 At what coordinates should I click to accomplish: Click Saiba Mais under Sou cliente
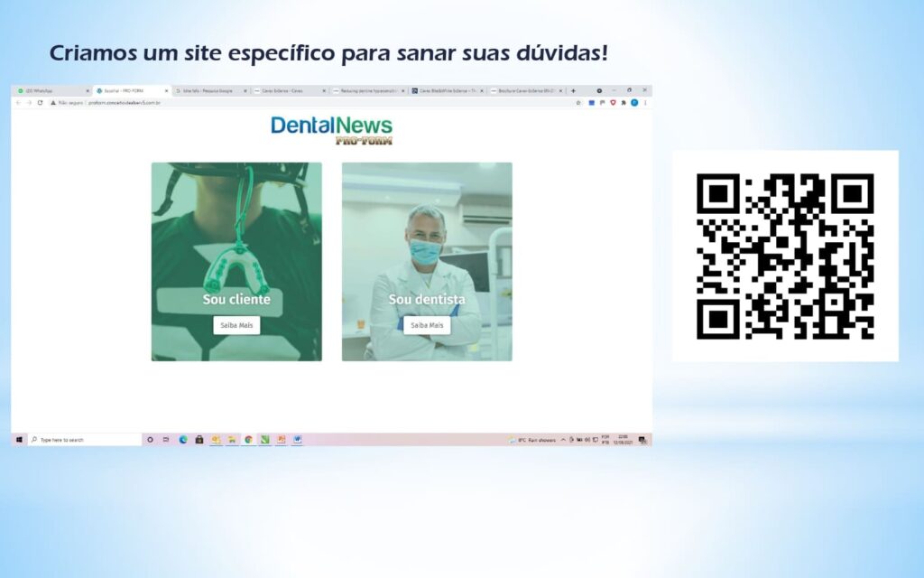tap(236, 325)
